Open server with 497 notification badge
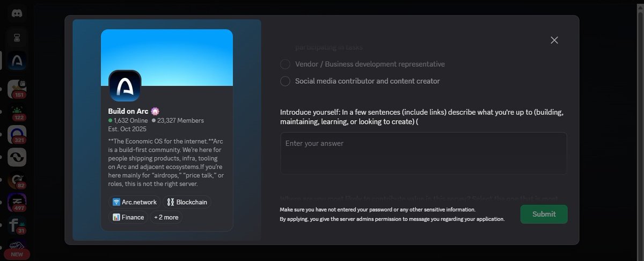Viewport: 644px width, 261px height. click(17, 202)
